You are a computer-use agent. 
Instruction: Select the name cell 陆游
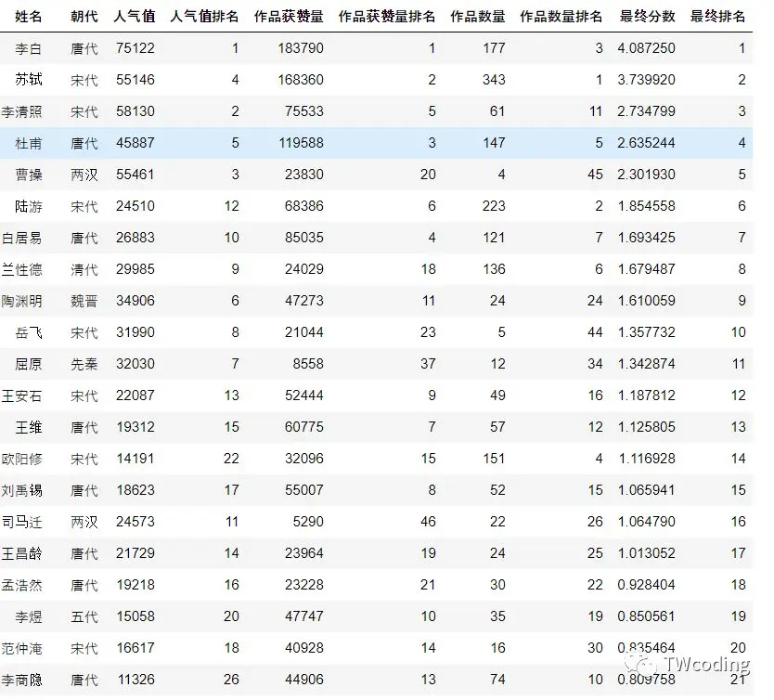[28, 206]
